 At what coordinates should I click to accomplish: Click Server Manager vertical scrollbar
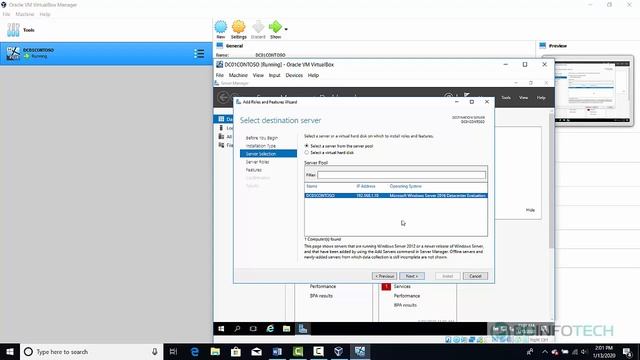[551, 180]
